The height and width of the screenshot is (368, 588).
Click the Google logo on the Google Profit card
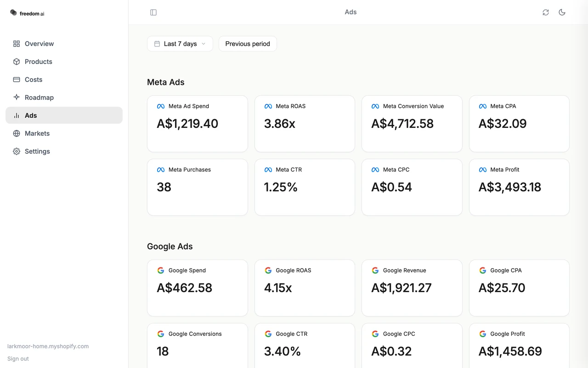(x=483, y=334)
